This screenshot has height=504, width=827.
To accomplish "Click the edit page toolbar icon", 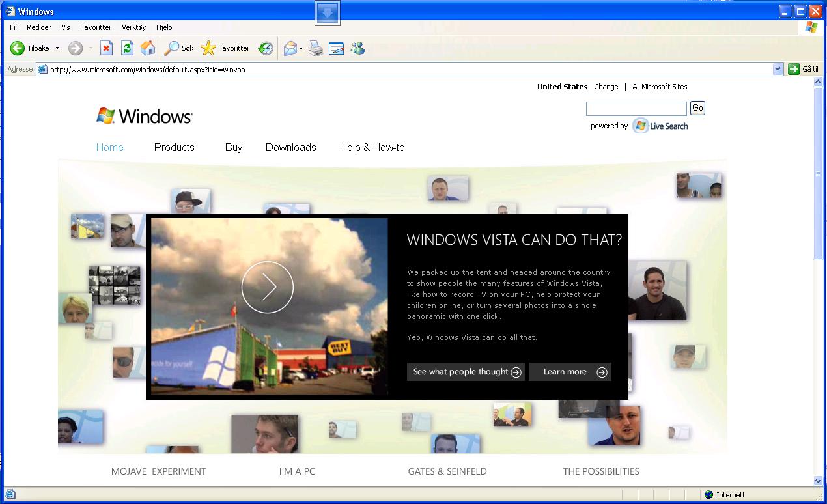I will point(337,48).
